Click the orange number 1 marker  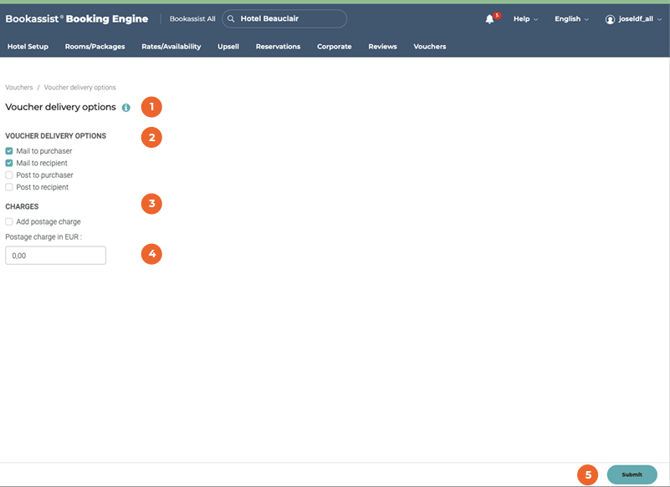point(151,106)
